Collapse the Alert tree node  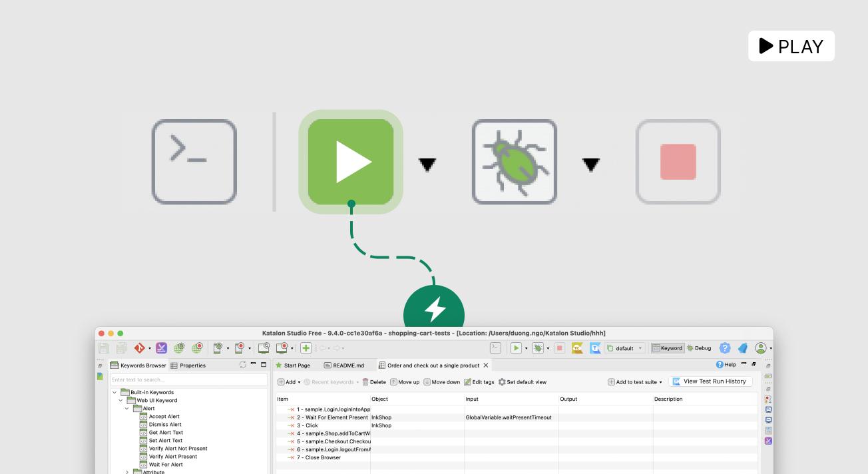[x=127, y=408]
